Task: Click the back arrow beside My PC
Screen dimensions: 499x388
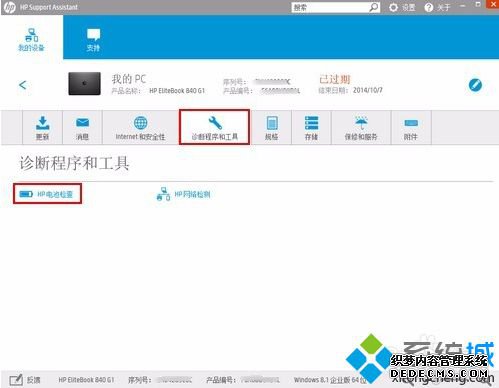Action: 23,85
